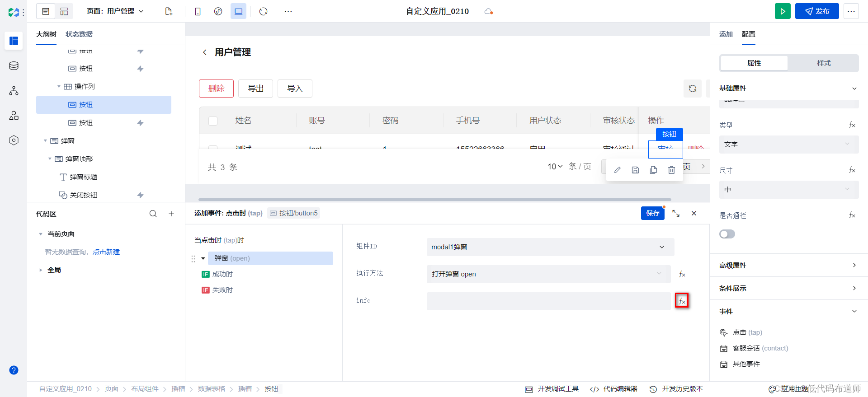
Task: Click the 导出 button
Action: click(255, 89)
